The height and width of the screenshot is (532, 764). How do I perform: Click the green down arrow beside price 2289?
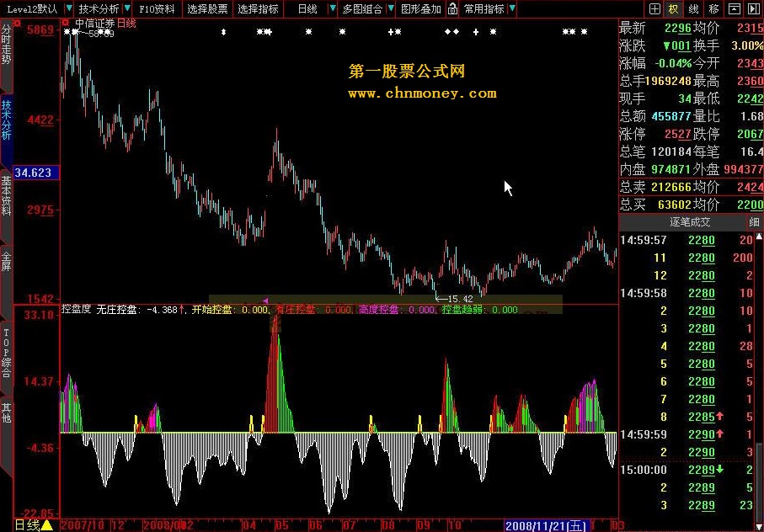tap(719, 470)
